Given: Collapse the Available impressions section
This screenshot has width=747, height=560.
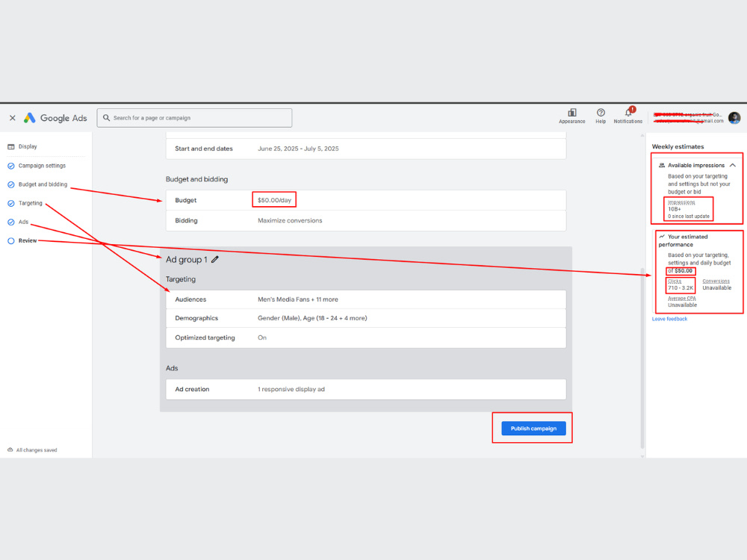Looking at the screenshot, I should click(733, 165).
